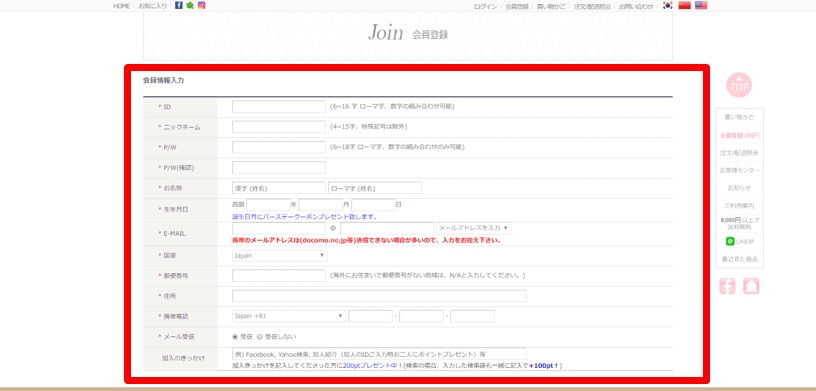Click the pink TOP circle button
Viewport: 816px width, 391px height.
point(739,85)
